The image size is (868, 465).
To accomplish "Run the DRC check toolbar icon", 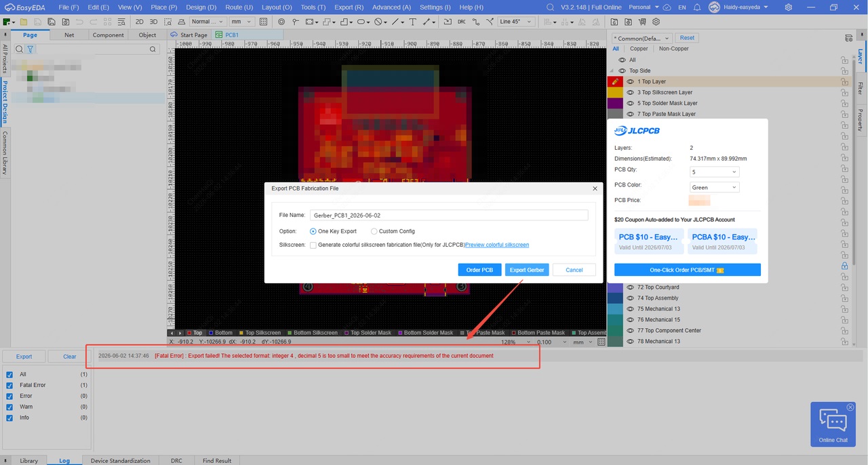I will point(462,22).
